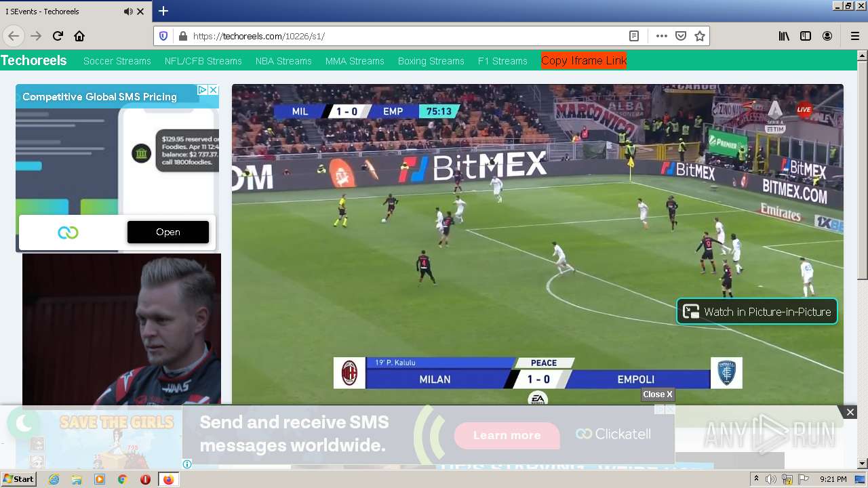Open page actions three-dot menu
868x488 pixels.
(x=662, y=36)
